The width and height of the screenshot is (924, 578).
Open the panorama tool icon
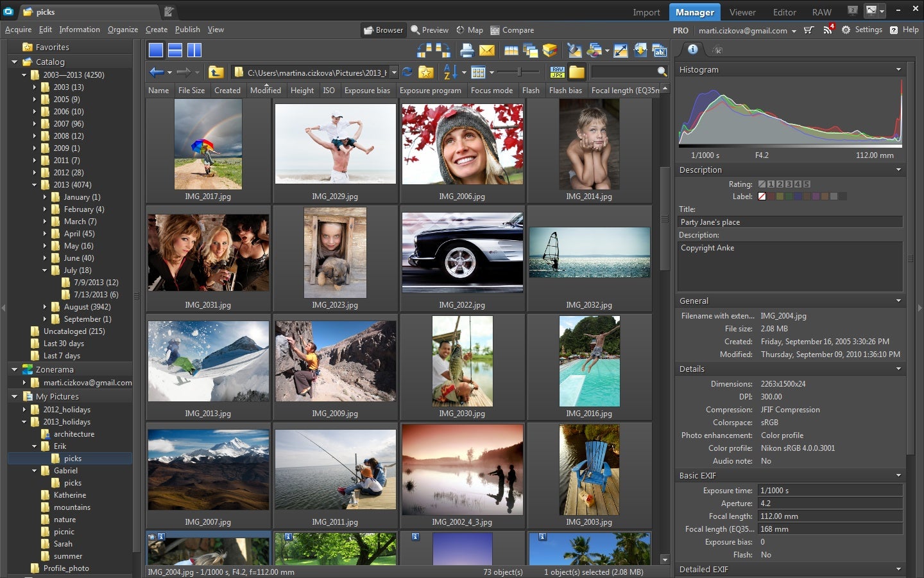coord(511,51)
